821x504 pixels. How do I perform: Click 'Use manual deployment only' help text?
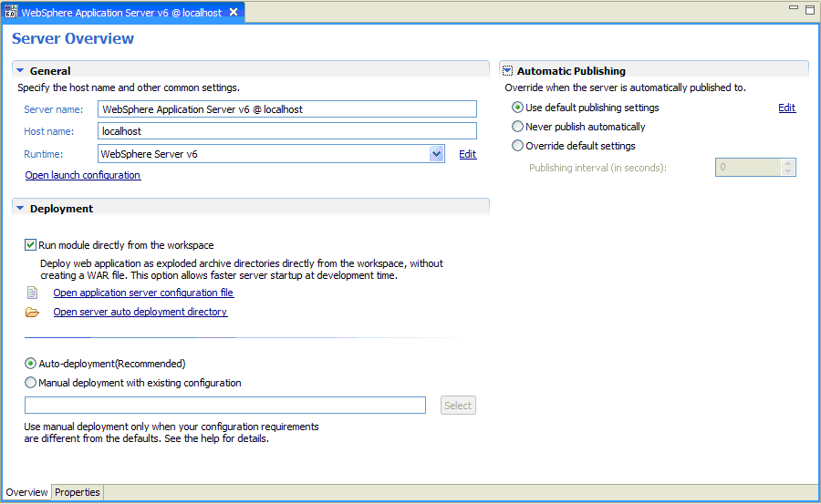pyautogui.click(x=171, y=432)
